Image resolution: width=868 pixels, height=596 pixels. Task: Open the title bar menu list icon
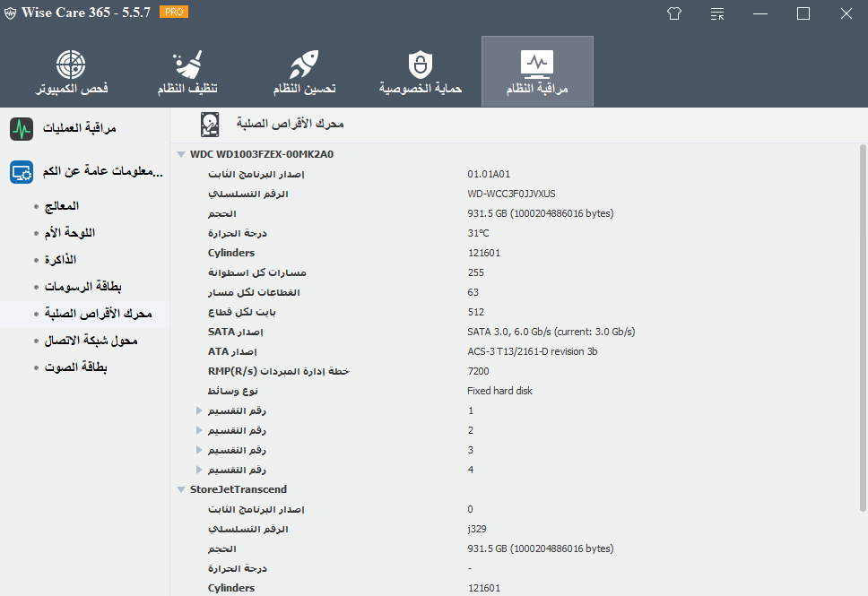[717, 13]
